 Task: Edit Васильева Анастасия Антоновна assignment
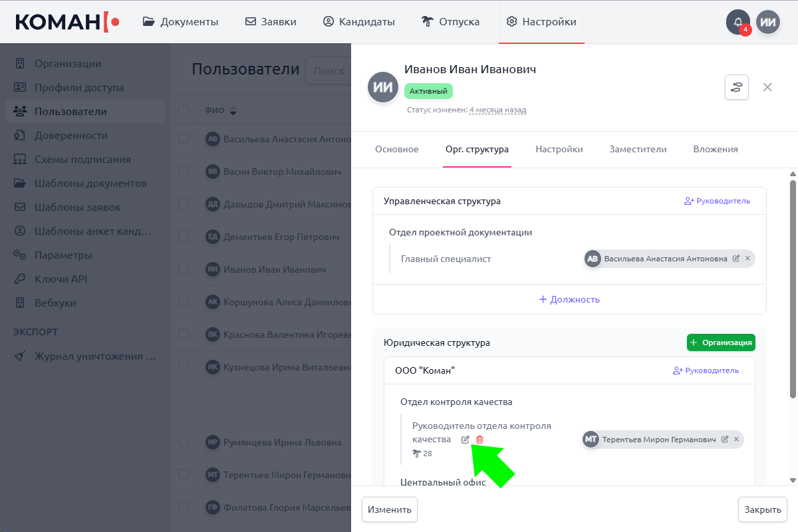[736, 259]
